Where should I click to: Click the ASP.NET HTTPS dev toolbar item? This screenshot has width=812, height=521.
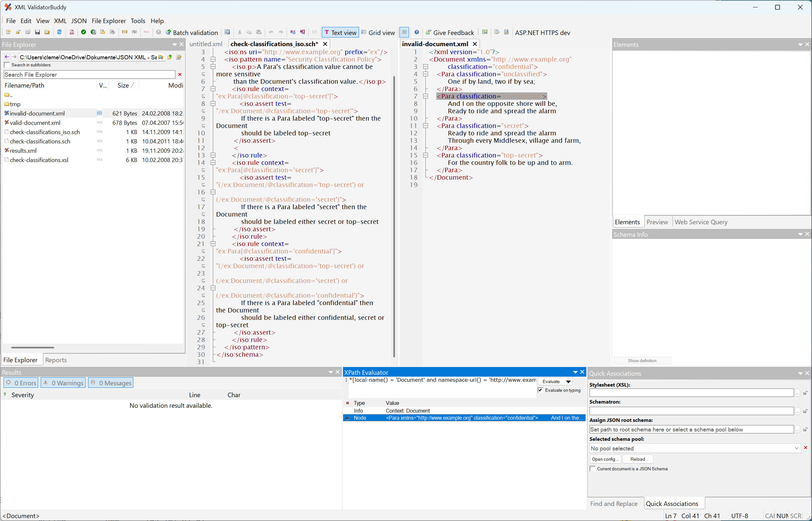tap(542, 32)
